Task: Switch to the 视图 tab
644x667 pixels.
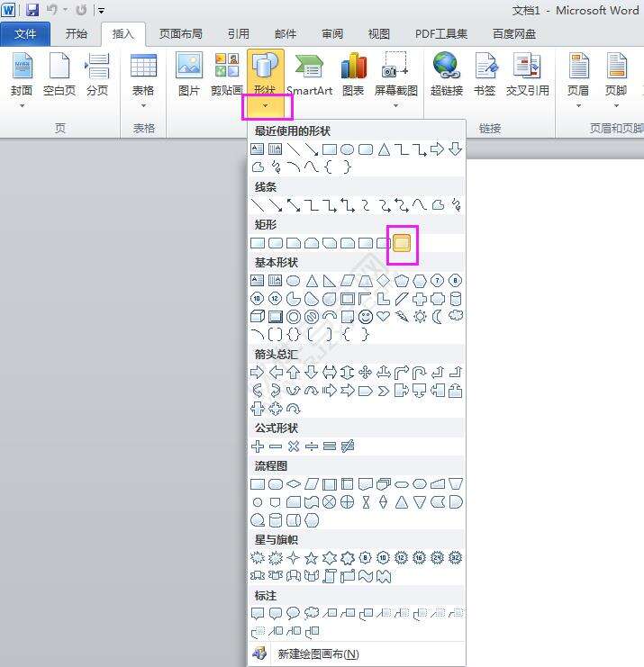Action: (x=379, y=34)
